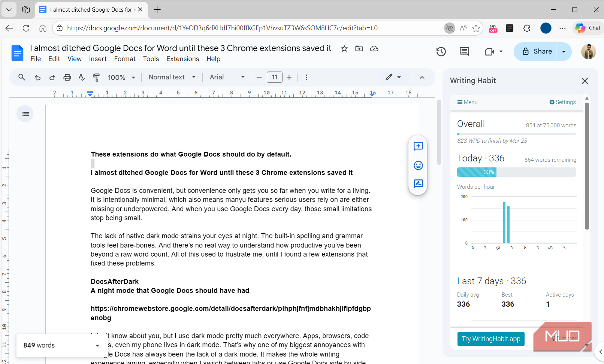Open the Insert menu

tap(98, 59)
